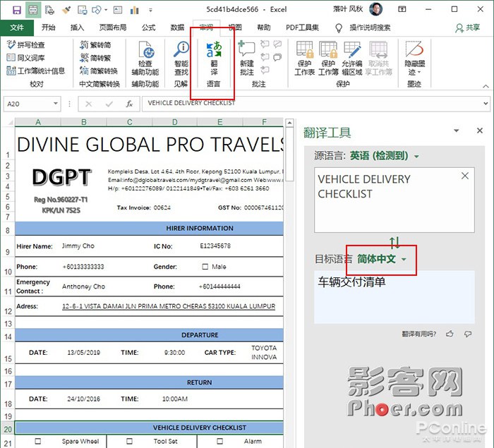494x448 pixels.
Task: Open the source language 英语 dropdown
Action: pos(385,156)
